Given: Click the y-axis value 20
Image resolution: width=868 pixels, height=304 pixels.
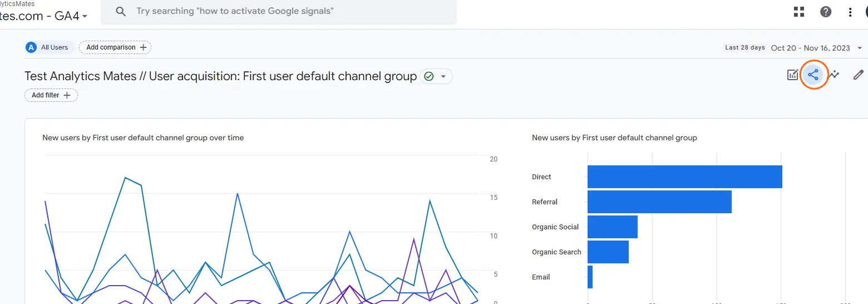Looking at the screenshot, I should click(x=494, y=159).
